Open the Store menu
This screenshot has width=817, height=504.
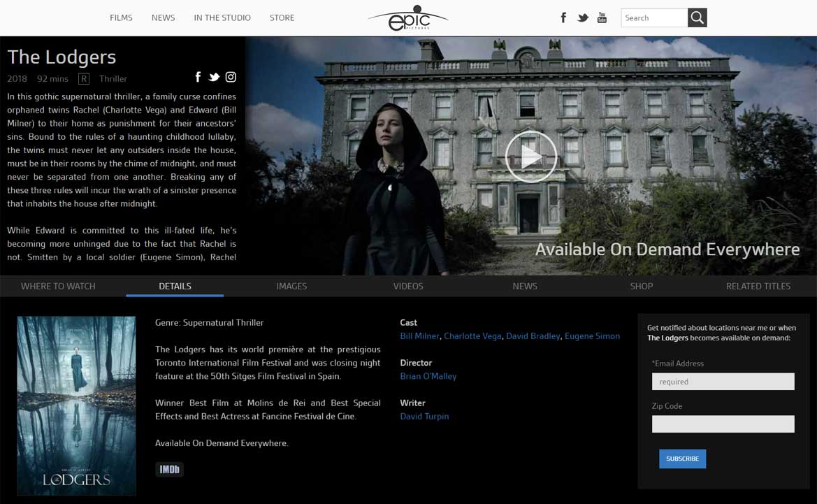[282, 17]
